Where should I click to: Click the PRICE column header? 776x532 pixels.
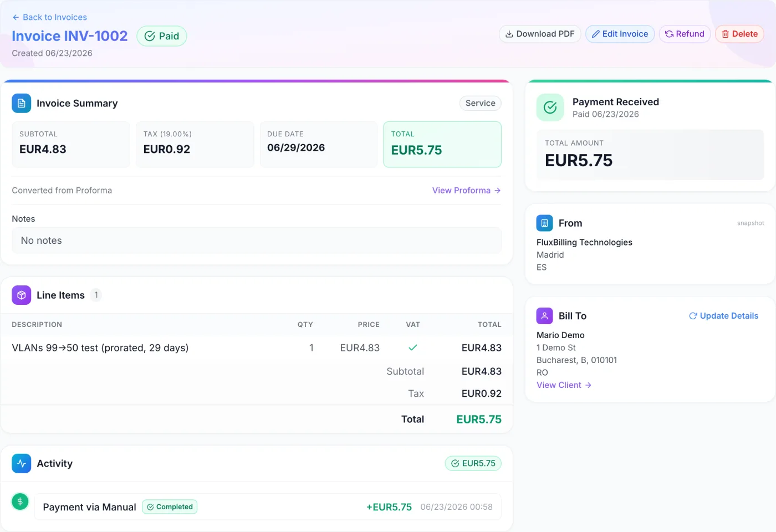click(369, 325)
